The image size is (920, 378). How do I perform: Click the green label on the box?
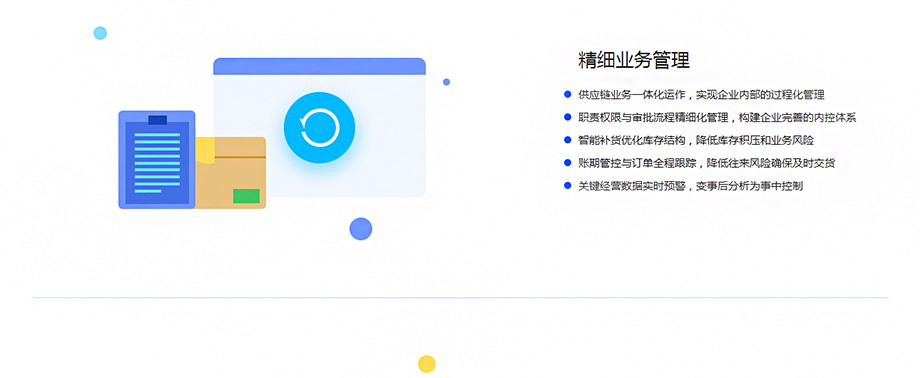[246, 196]
